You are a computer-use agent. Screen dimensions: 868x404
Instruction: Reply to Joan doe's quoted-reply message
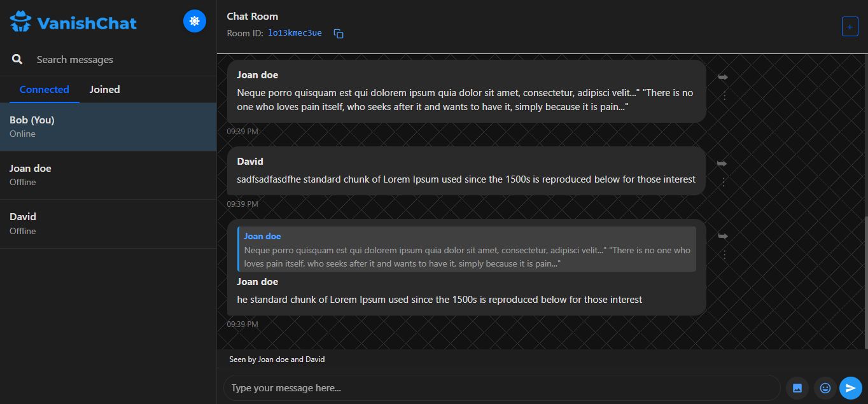pos(723,236)
